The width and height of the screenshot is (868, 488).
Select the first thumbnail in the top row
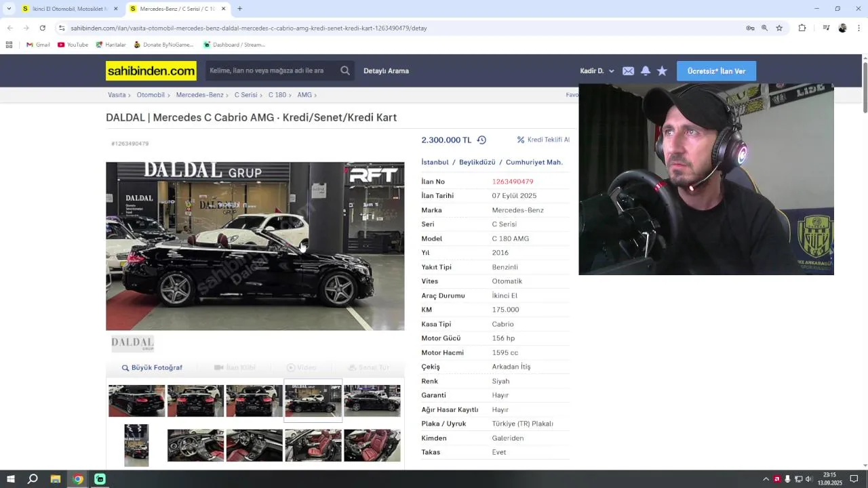click(136, 401)
